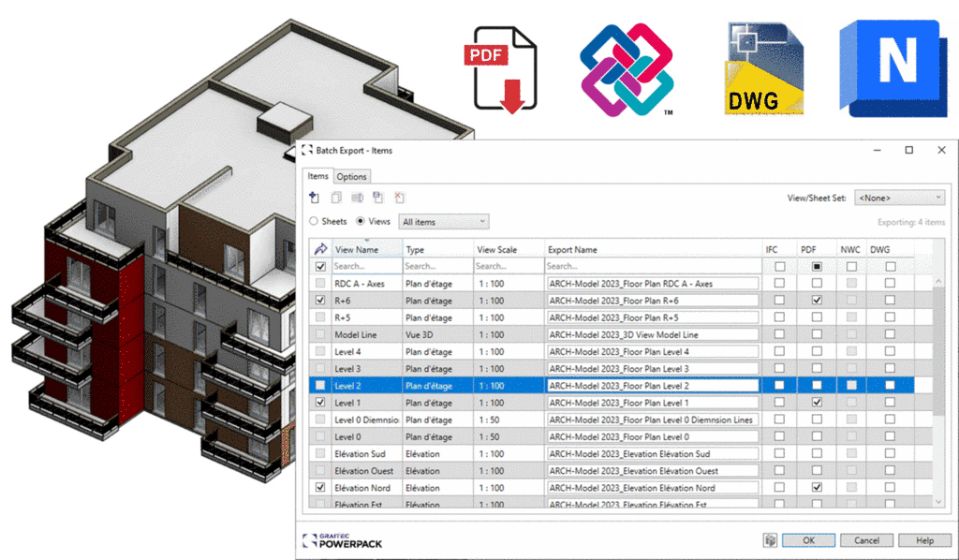Toggle the select-all checkbox in search row
Screen dimensions: 959x560
click(x=320, y=267)
